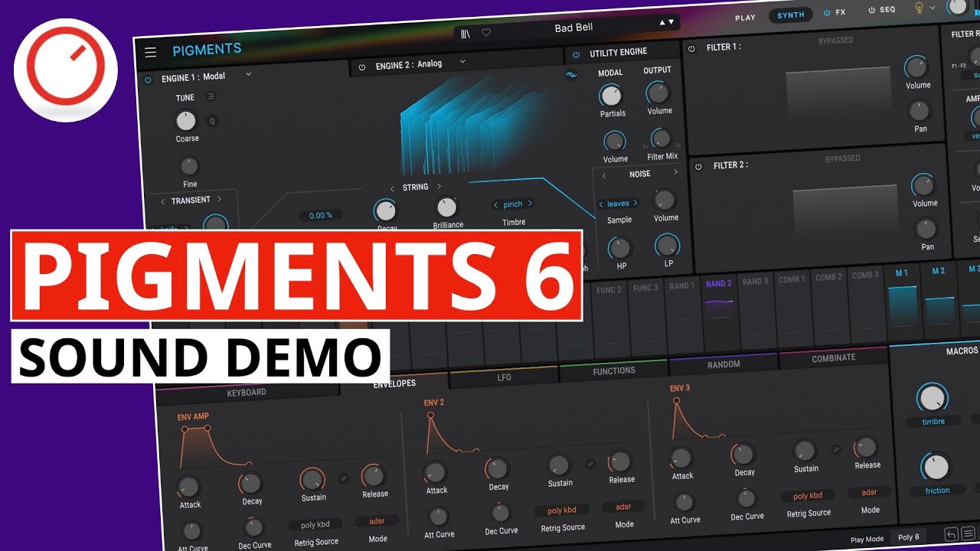The height and width of the screenshot is (551, 980).
Task: Open the preset library browser icon
Action: [465, 33]
